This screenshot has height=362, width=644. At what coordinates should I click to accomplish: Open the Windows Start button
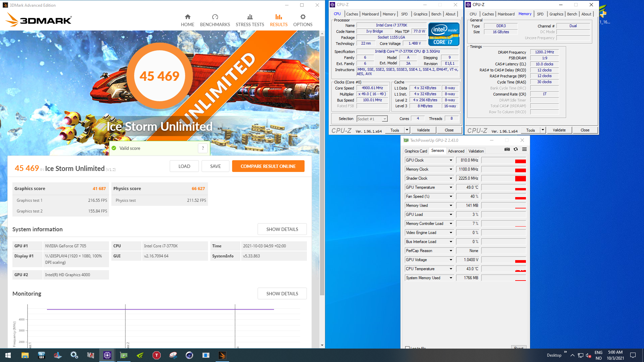(8, 355)
